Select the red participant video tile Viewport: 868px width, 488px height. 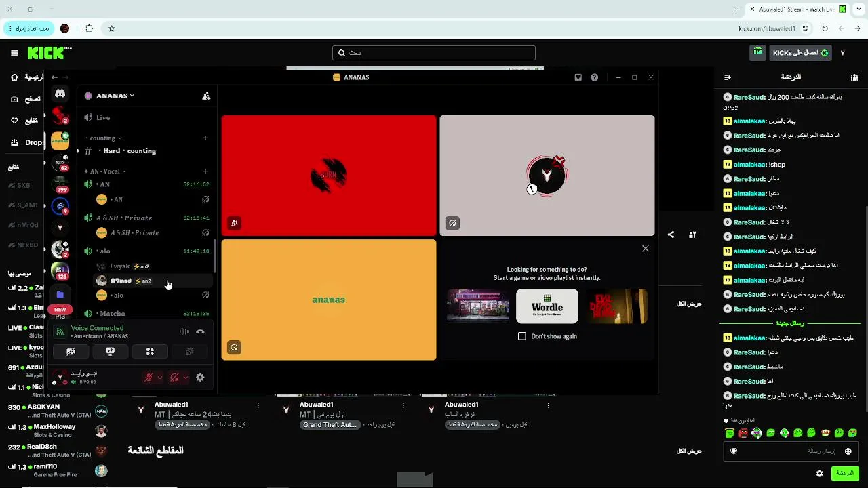(x=329, y=176)
